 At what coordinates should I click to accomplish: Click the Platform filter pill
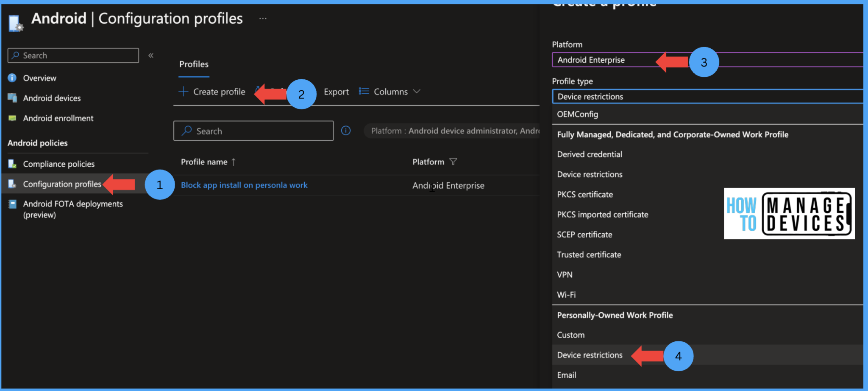tap(452, 131)
